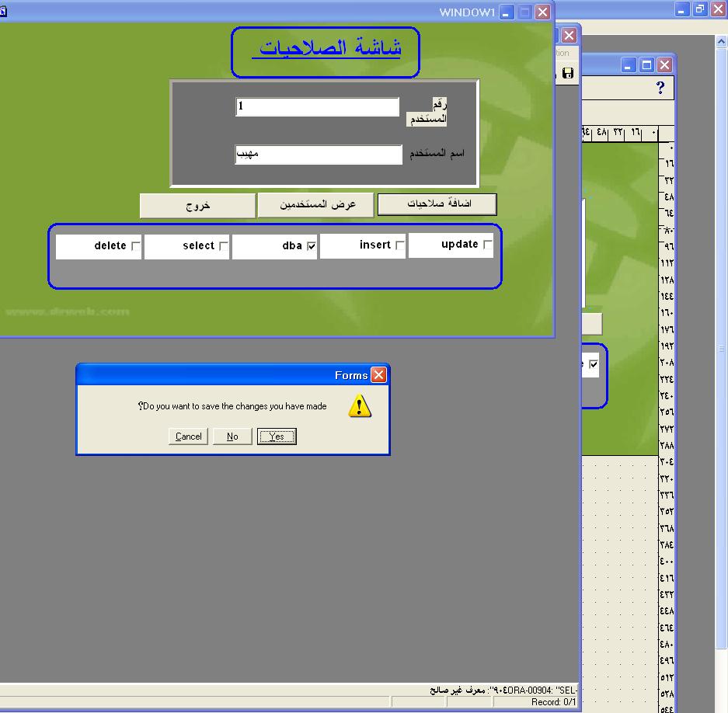The height and width of the screenshot is (713, 728).
Task: Open عرض المستخدمين users list button
Action: (317, 204)
